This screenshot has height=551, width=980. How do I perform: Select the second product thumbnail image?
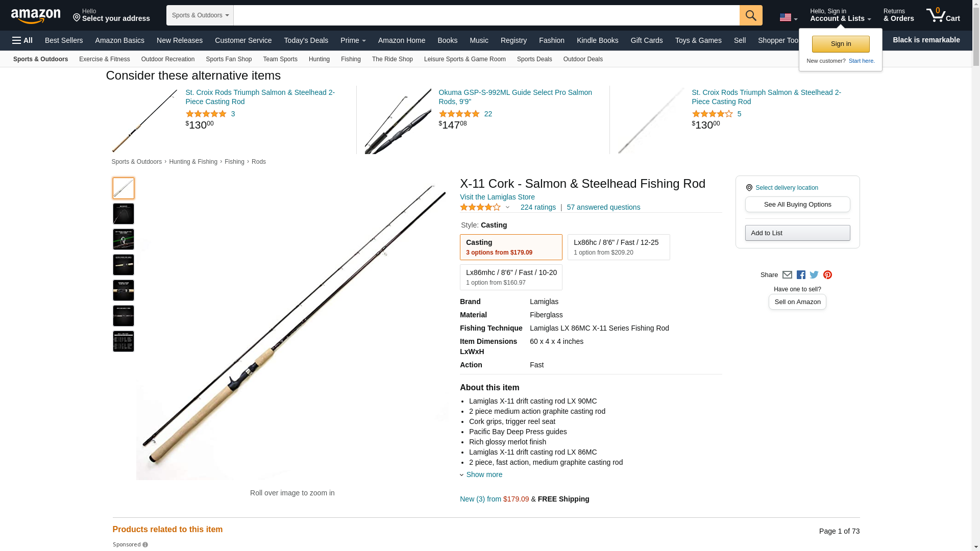(x=124, y=214)
